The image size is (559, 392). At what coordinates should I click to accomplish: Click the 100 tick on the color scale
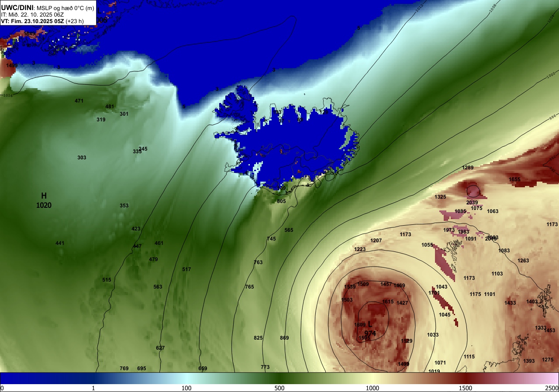point(186,388)
